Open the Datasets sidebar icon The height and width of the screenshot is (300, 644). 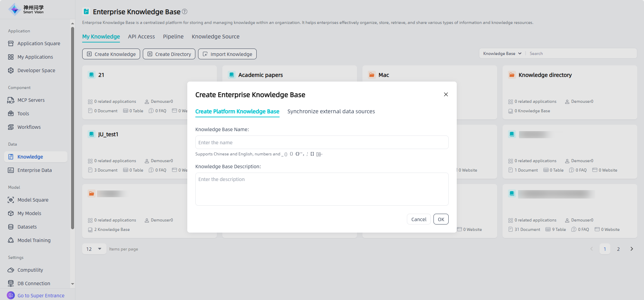11,227
